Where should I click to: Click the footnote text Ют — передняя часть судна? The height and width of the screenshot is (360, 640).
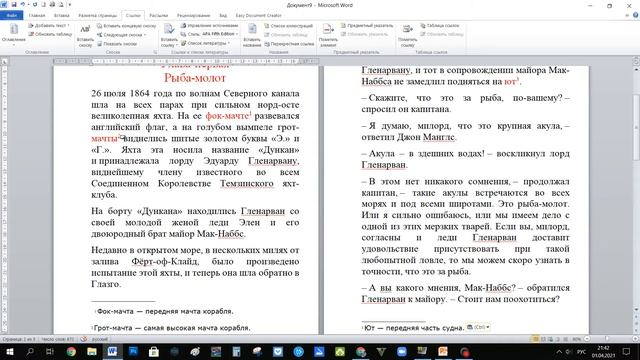point(413,328)
